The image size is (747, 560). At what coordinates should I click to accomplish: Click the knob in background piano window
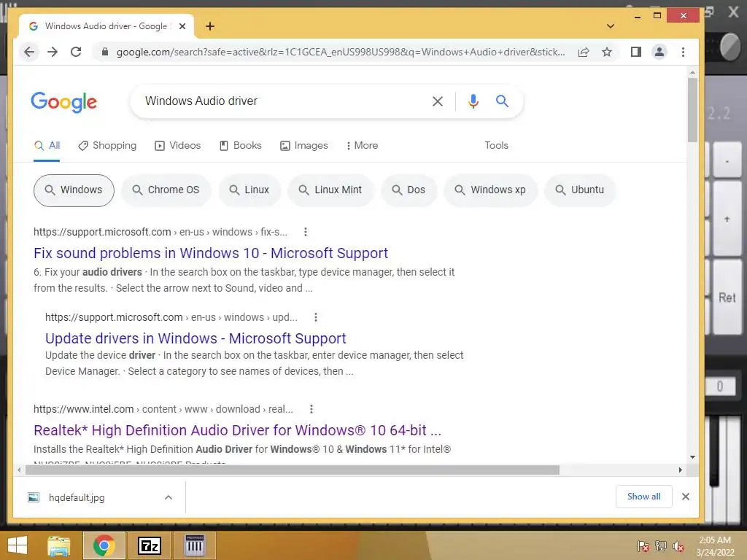pyautogui.click(x=731, y=47)
